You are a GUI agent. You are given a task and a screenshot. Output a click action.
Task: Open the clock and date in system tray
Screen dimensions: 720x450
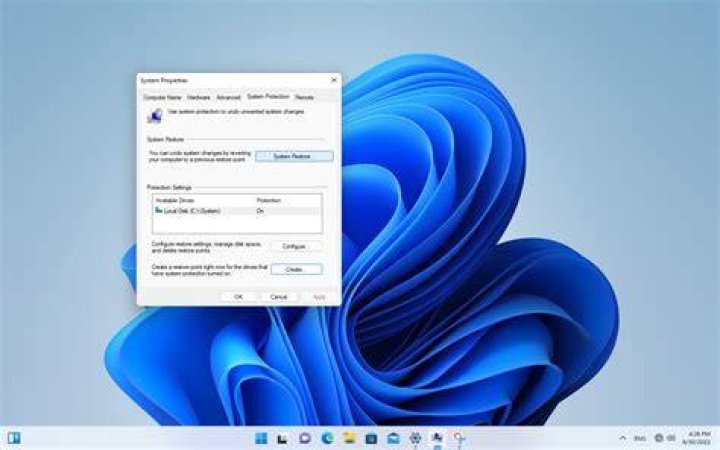698,438
